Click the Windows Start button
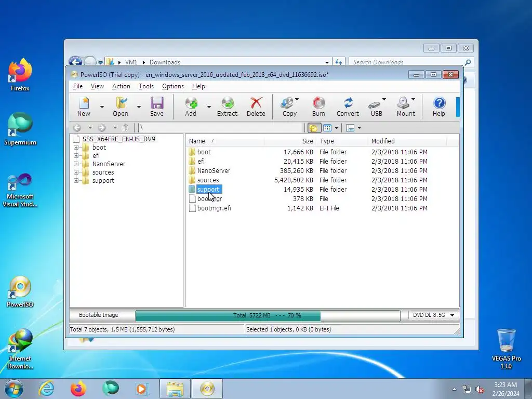The image size is (532, 399). (x=14, y=389)
